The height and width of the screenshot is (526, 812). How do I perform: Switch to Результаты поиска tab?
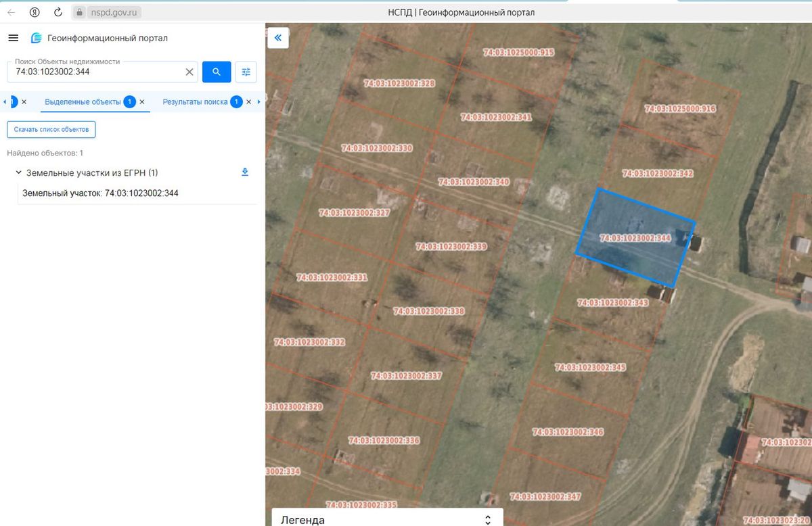pos(195,102)
